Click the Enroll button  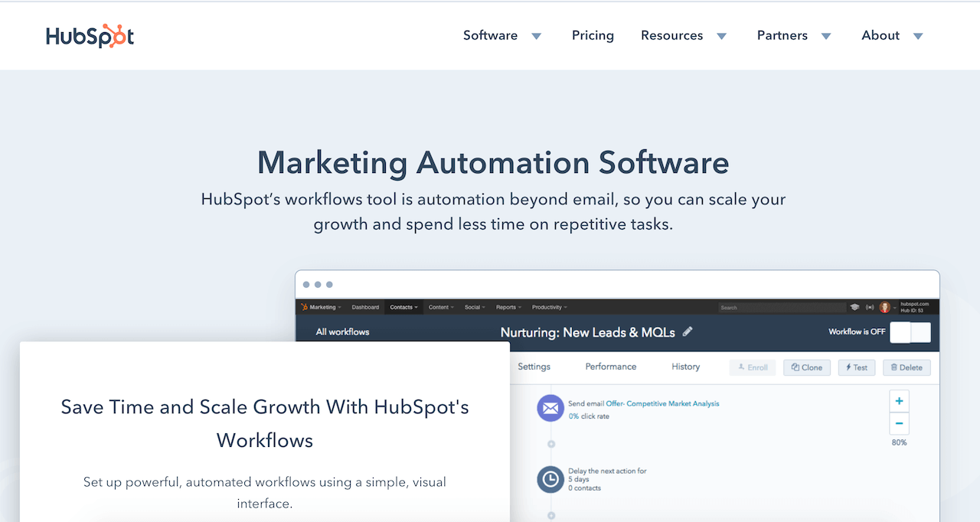pyautogui.click(x=753, y=367)
